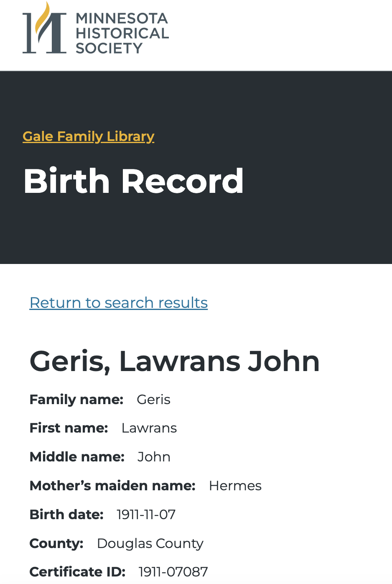
Task: Click the Mother's maiden name label
Action: coord(112,486)
